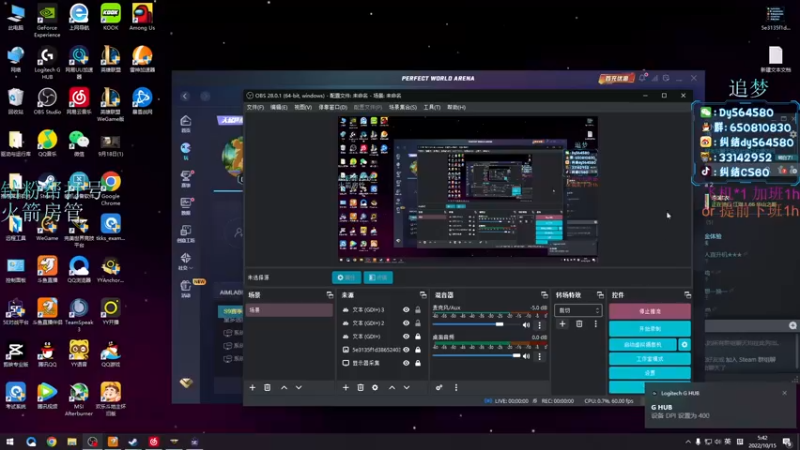Click the Filters button above docks
This screenshot has height=450, width=800.
pyautogui.click(x=378, y=278)
